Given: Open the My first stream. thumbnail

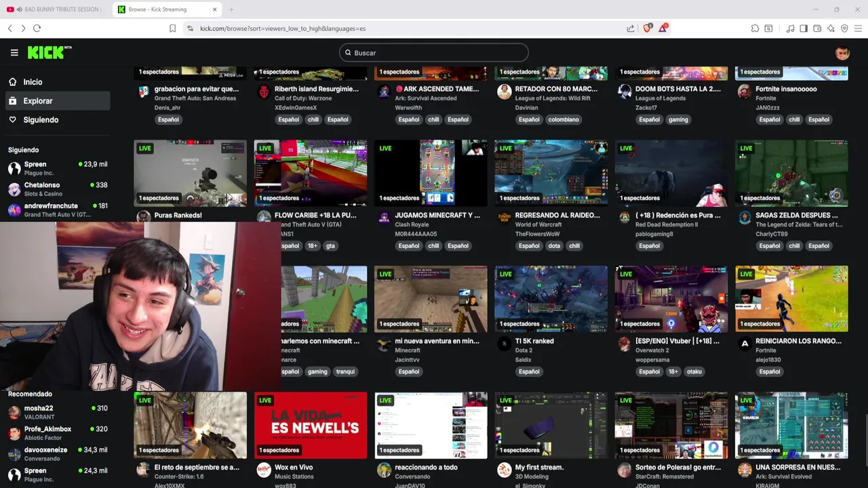Looking at the screenshot, I should pyautogui.click(x=551, y=425).
